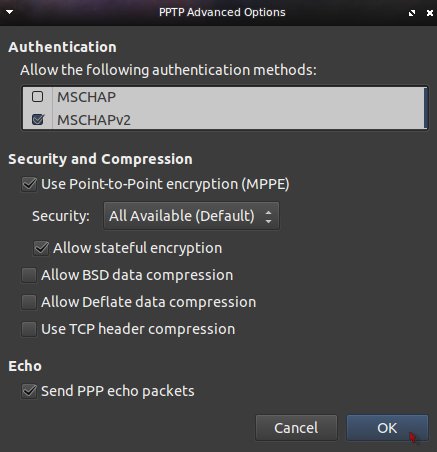Enable Allow Deflate data compression
Screen dimensions: 437x452
click(29, 302)
